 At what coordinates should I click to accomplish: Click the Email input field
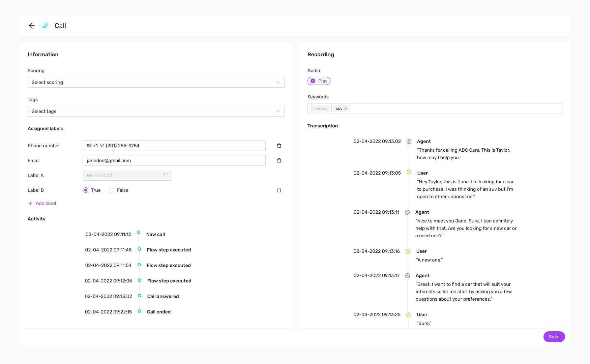[174, 160]
